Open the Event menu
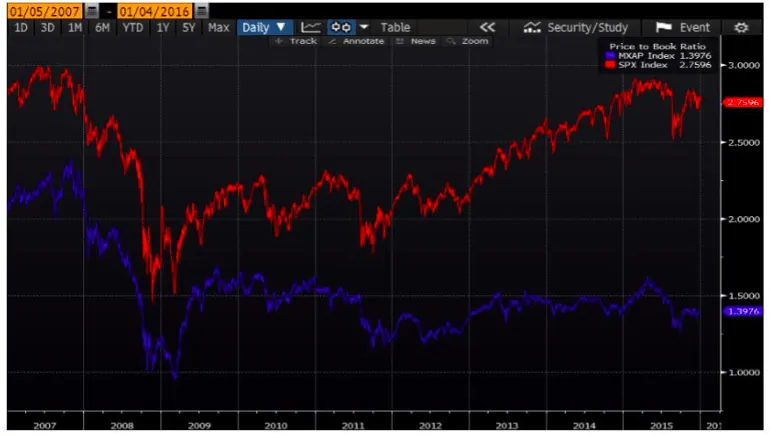This screenshot has width=770, height=435. pos(694,27)
